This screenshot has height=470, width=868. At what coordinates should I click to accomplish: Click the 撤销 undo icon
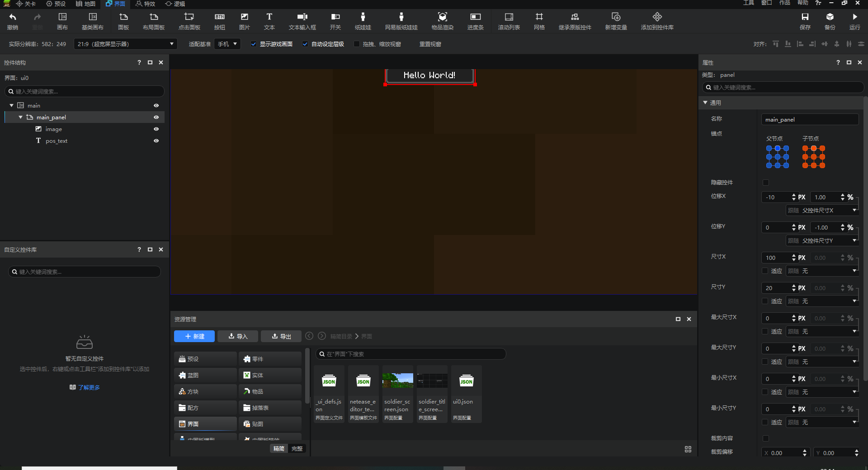point(13,21)
